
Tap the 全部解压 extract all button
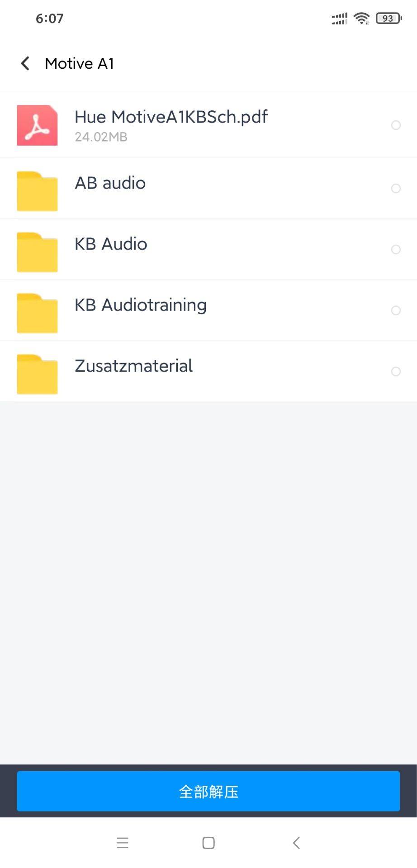point(208,791)
